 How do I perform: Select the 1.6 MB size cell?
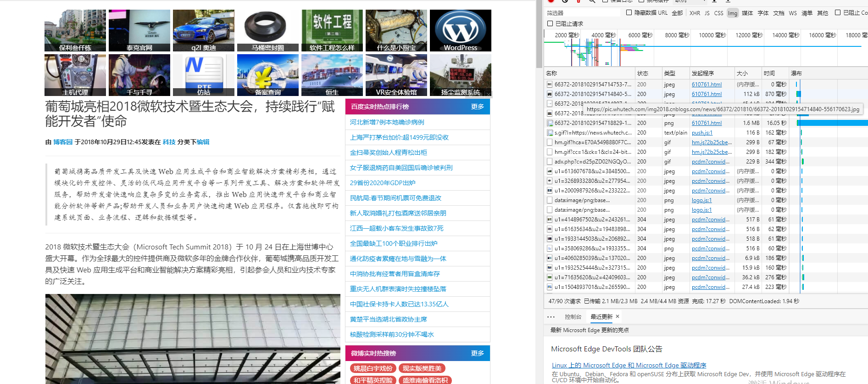coord(748,123)
